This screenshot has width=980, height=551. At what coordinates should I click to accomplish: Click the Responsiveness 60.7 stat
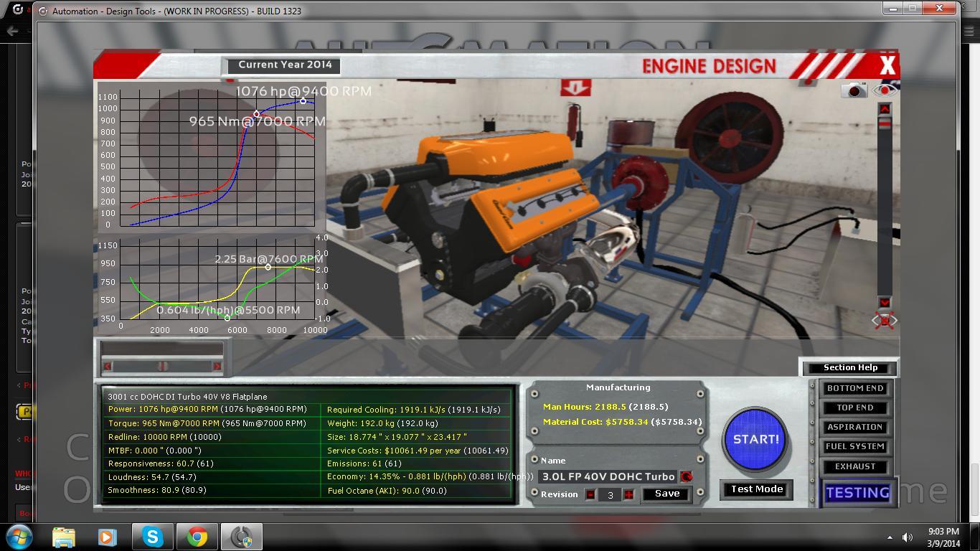pos(161,463)
